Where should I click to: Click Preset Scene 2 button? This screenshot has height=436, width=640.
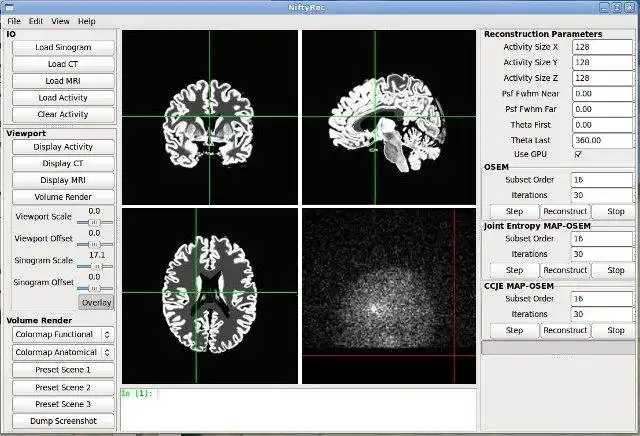[x=63, y=387]
